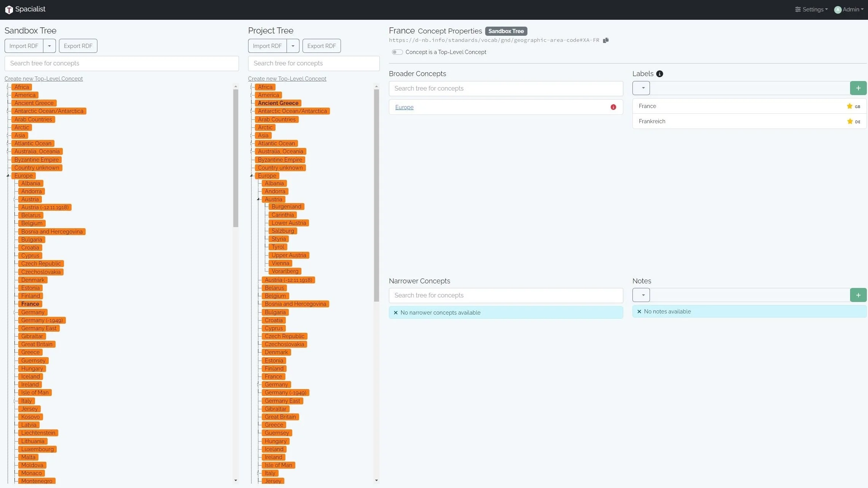Click the Narrower Concepts search field
The image size is (868, 488).
tap(505, 296)
